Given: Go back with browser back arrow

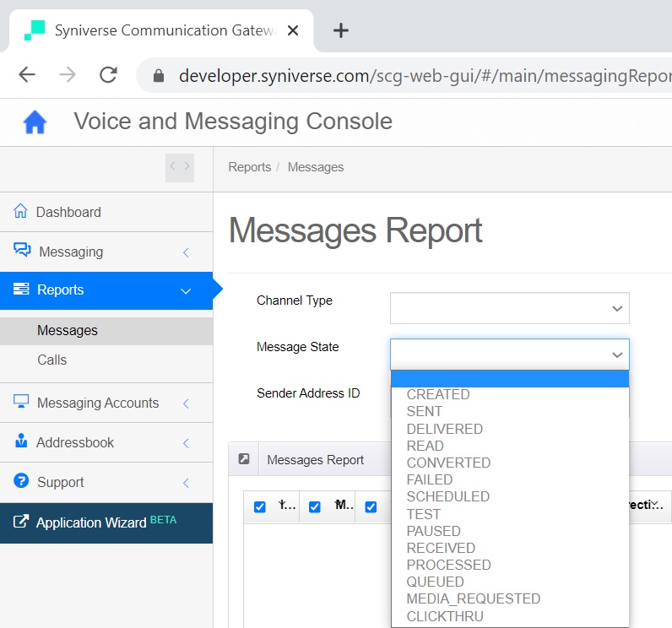Looking at the screenshot, I should pos(27,74).
